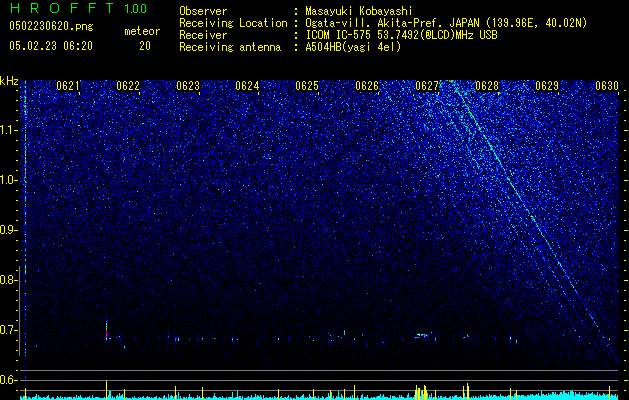
Task: Click the 0629 time marker
Action: tap(547, 86)
